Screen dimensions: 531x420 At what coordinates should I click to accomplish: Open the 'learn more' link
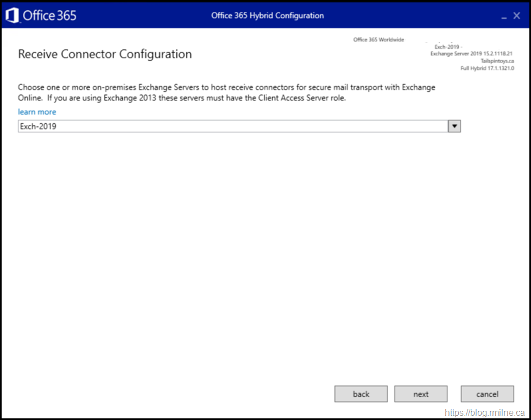point(37,112)
